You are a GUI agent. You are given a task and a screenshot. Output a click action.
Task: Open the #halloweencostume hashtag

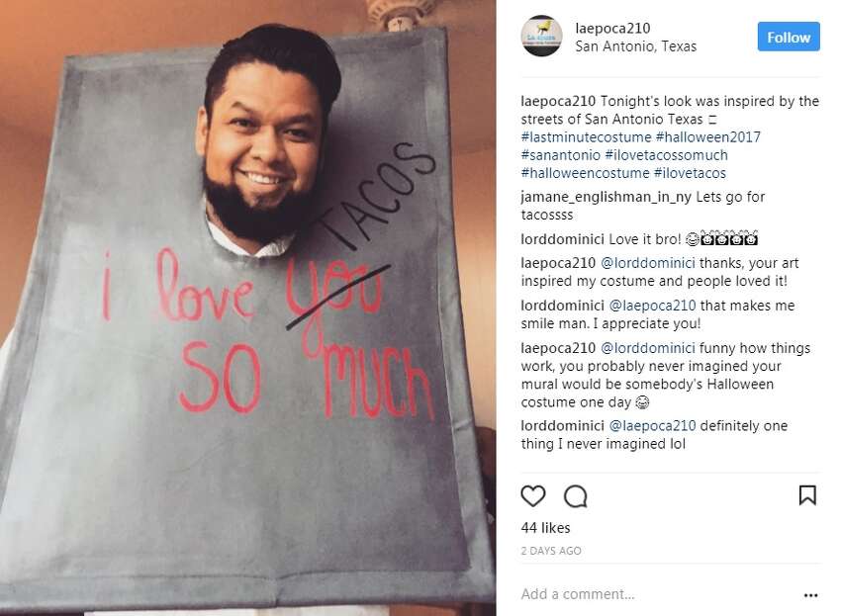pyautogui.click(x=585, y=173)
